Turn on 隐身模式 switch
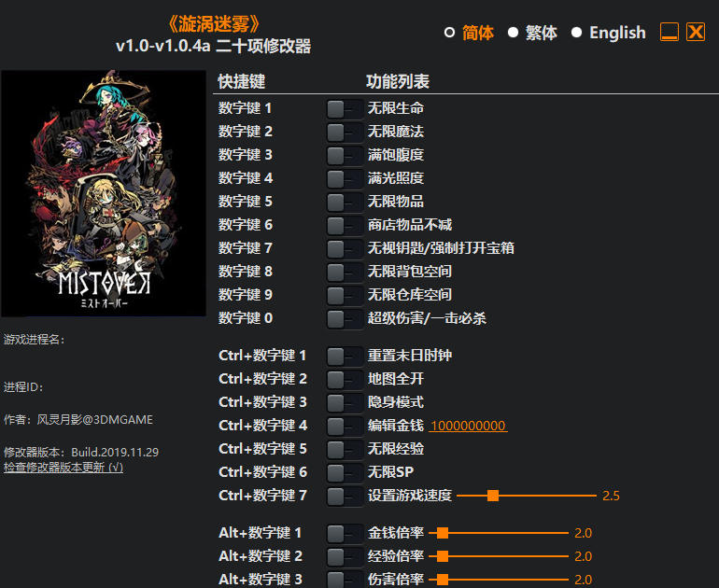The image size is (719, 588). (345, 403)
